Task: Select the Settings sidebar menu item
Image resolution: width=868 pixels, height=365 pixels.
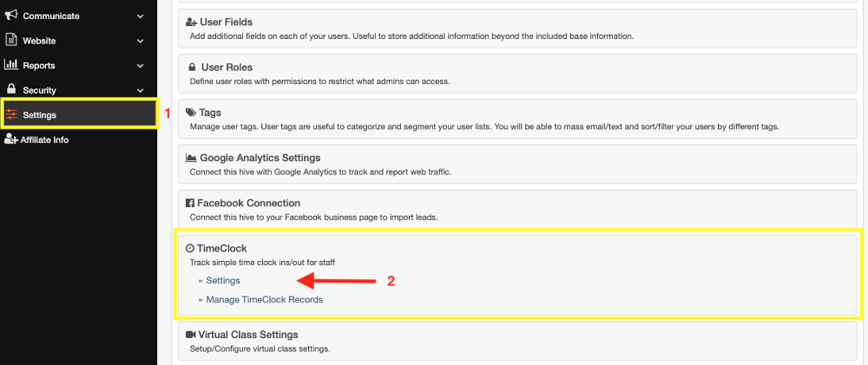Action: click(x=79, y=115)
